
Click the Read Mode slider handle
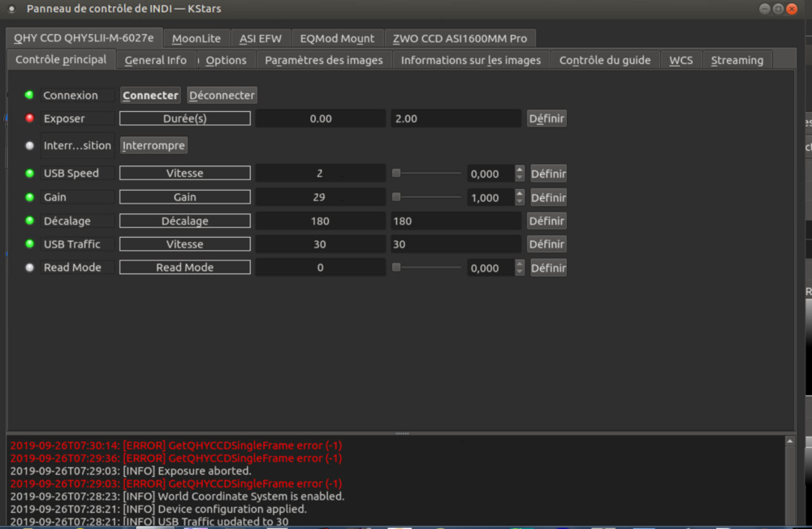point(396,267)
